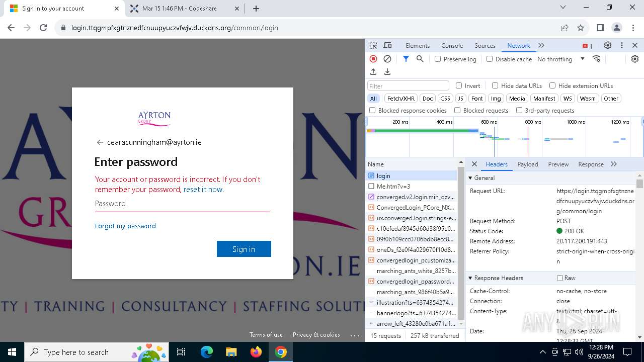Toggle Hide data URLs checkbox
644x362 pixels.
tap(495, 85)
